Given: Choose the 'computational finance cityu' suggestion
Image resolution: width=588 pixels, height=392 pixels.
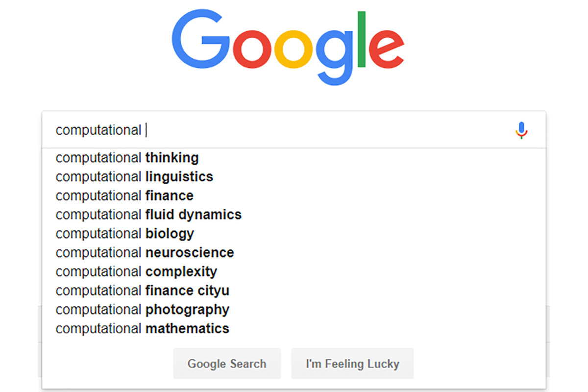Looking at the screenshot, I should pyautogui.click(x=294, y=291).
